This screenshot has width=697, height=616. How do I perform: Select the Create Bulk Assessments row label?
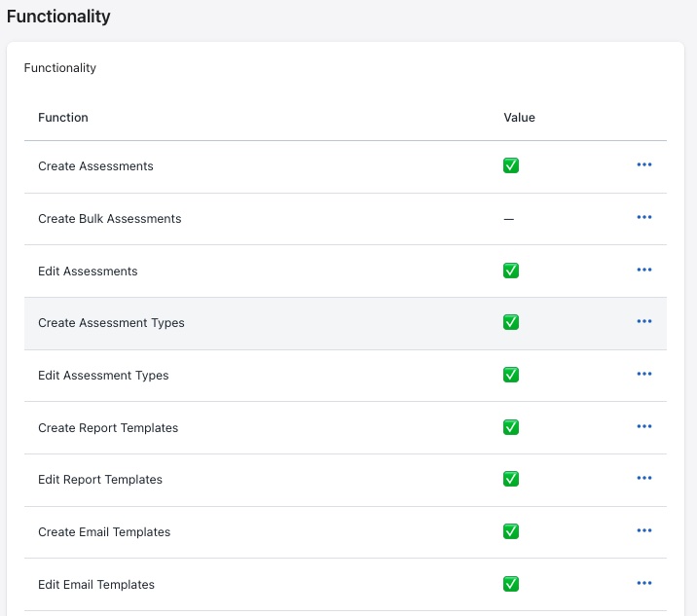109,219
